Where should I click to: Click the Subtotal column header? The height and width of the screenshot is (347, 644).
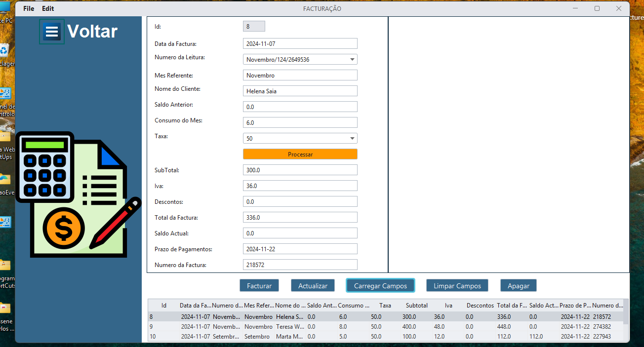point(416,306)
